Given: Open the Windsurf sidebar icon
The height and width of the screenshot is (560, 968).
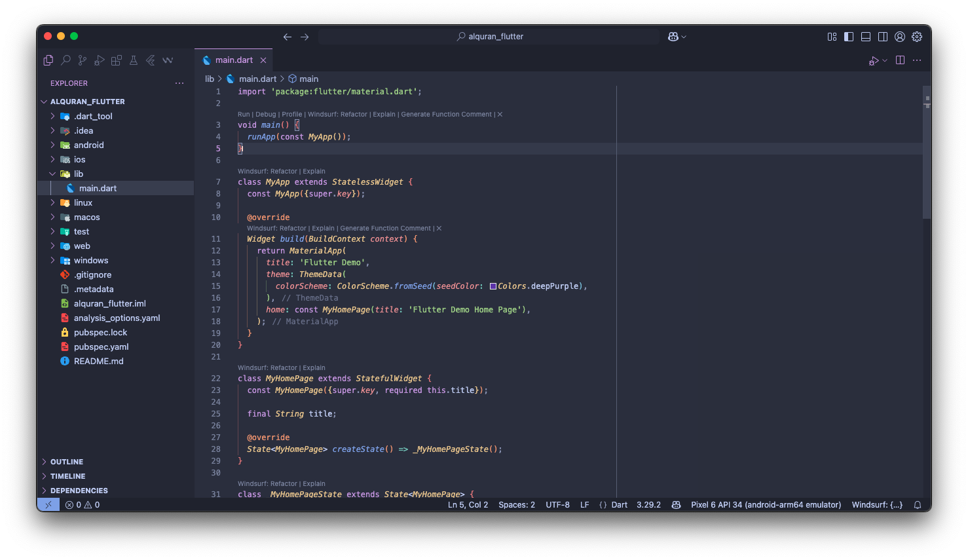Looking at the screenshot, I should click(168, 60).
